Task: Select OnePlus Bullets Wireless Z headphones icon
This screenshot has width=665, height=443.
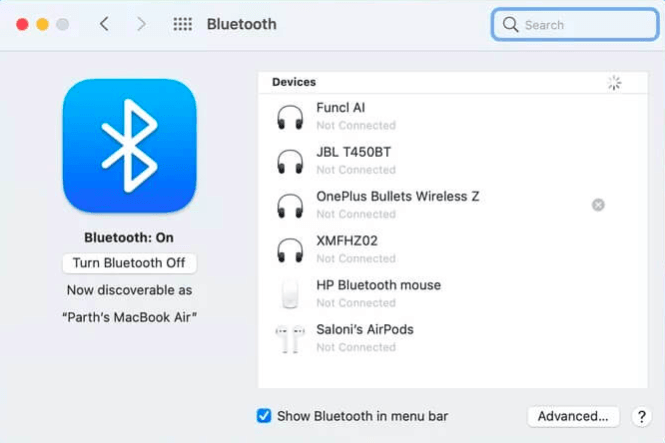Action: pos(290,206)
